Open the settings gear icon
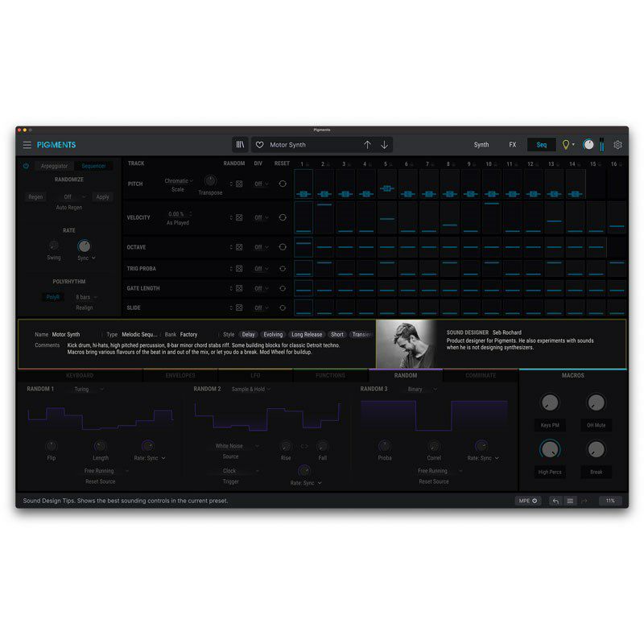Image resolution: width=644 pixels, height=644 pixels. 617,145
